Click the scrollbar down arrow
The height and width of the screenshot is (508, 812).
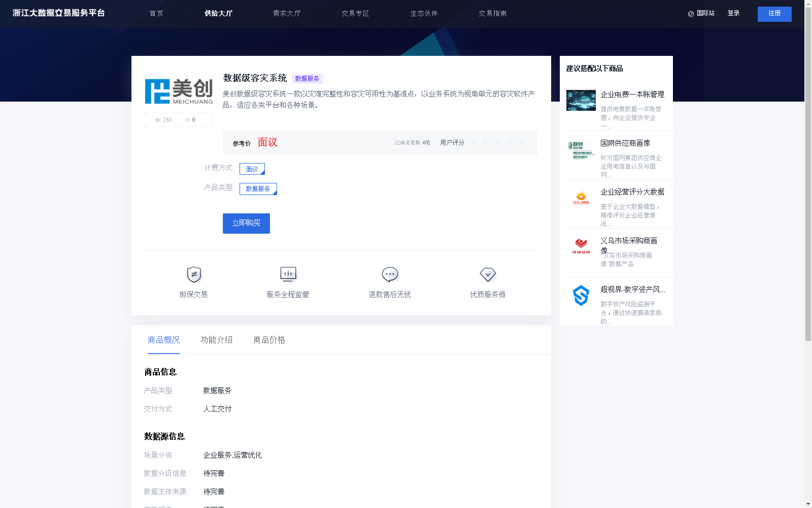click(808, 504)
